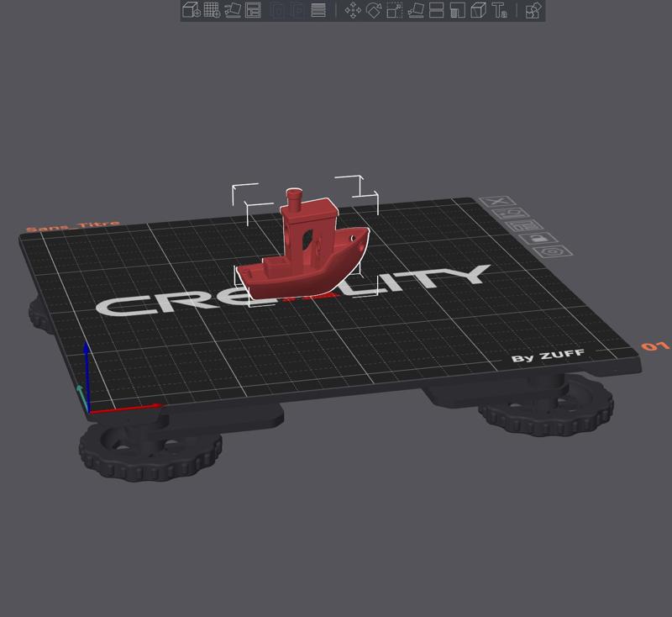The image size is (672, 617).
Task: Click the dimmed Split to objects icon
Action: click(278, 10)
